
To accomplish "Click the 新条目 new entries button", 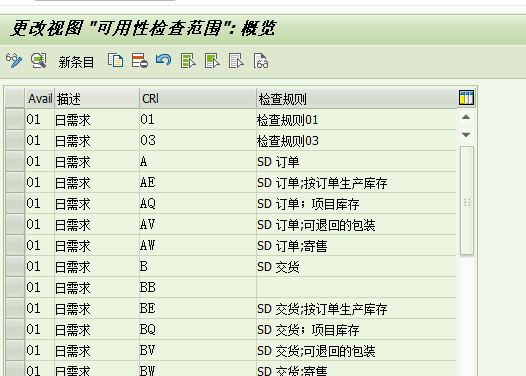I will pos(76,62).
